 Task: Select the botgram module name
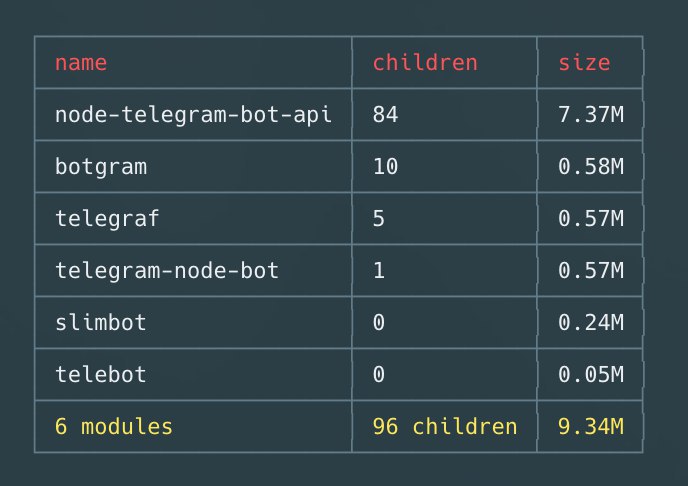pos(101,167)
